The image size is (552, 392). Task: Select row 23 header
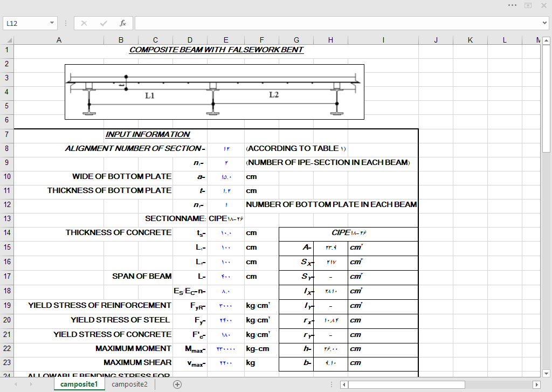click(x=7, y=363)
